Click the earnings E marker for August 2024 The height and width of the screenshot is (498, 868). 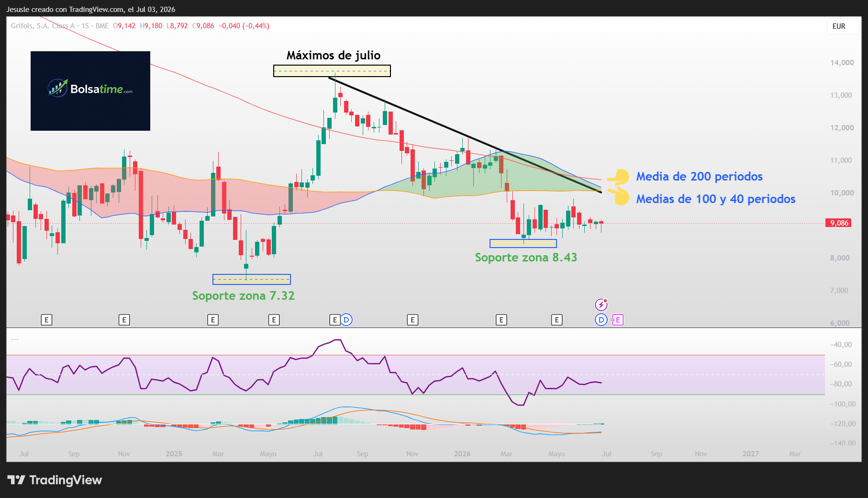(46, 320)
